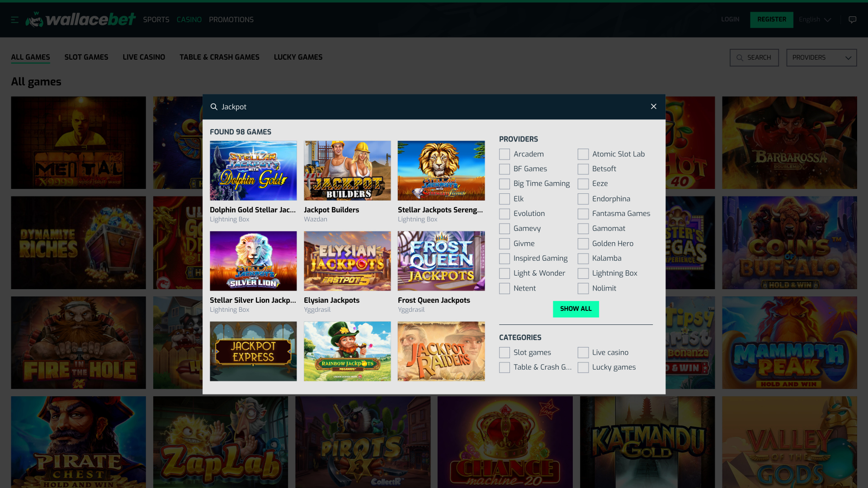Open the PROVIDERS dropdown
Image resolution: width=868 pixels, height=488 pixels.
821,57
